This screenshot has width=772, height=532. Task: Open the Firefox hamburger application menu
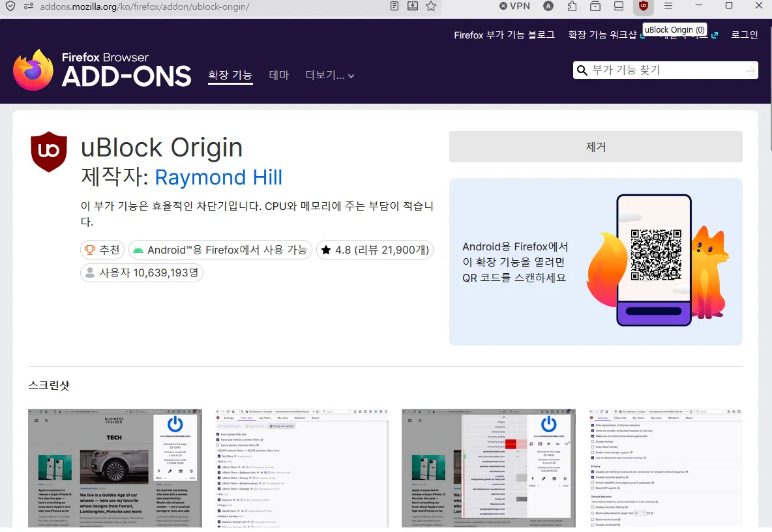[x=668, y=6]
